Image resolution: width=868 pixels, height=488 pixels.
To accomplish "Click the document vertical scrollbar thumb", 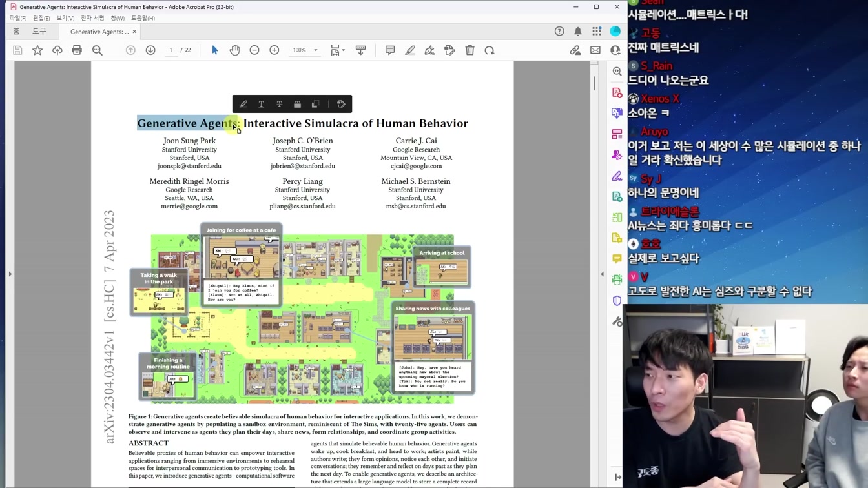I will (594, 83).
